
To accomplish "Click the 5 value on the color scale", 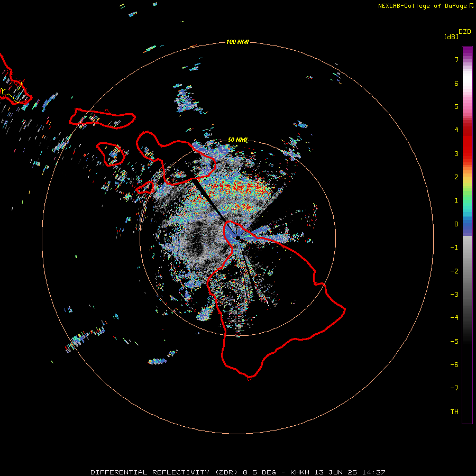I will pyautogui.click(x=456, y=106).
